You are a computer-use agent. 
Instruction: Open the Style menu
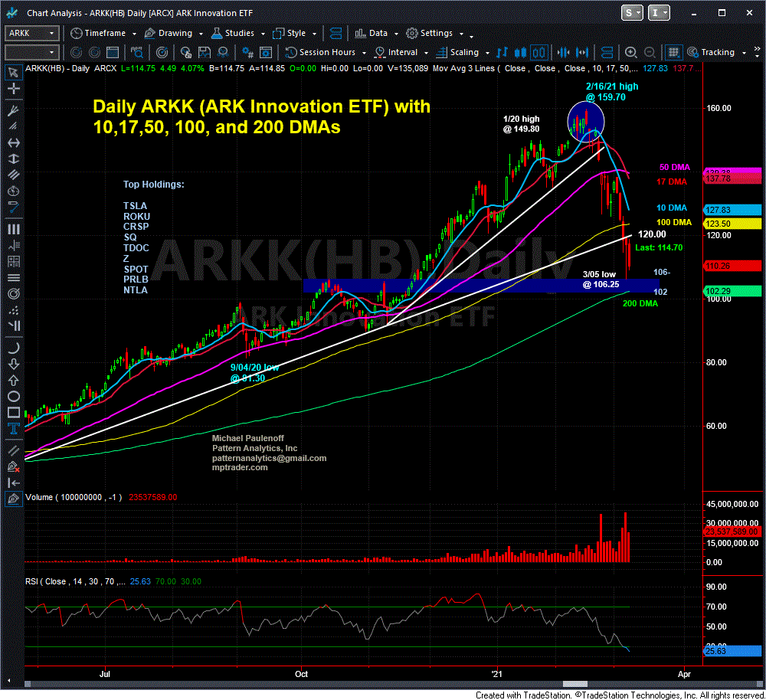coord(295,33)
